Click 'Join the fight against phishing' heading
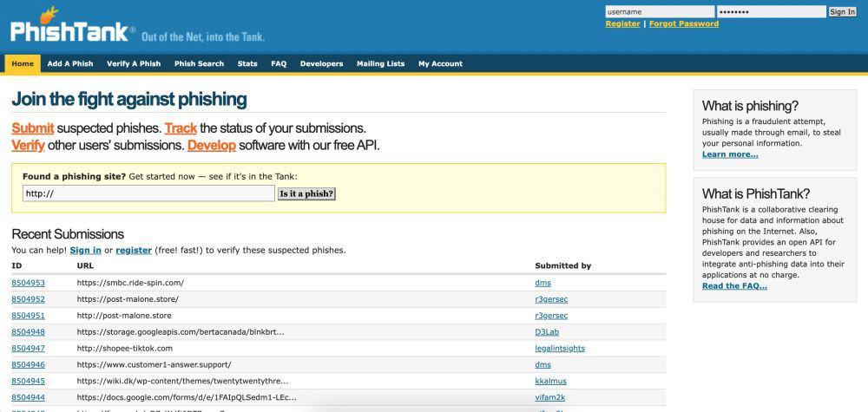The height and width of the screenshot is (412, 868). 129,100
